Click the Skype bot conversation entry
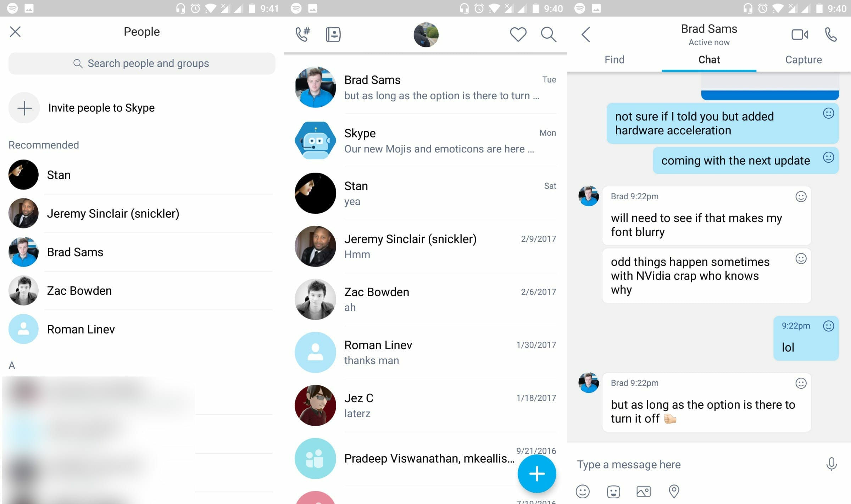 point(424,140)
